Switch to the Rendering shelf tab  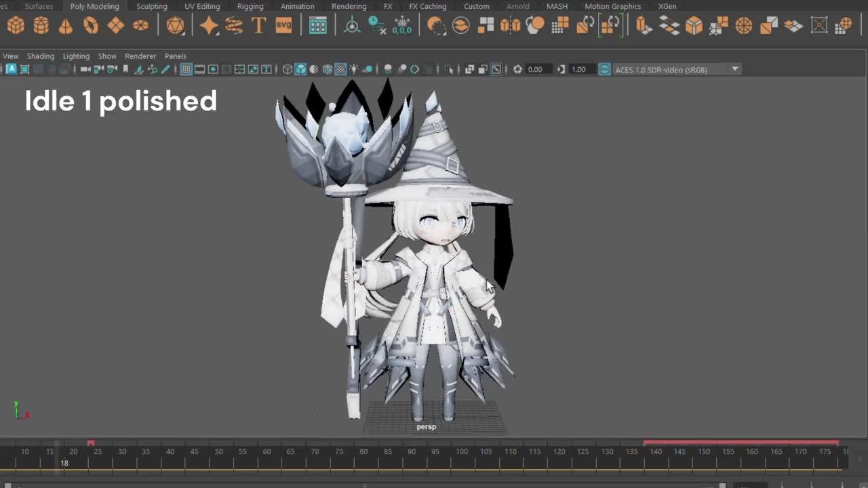tap(349, 6)
